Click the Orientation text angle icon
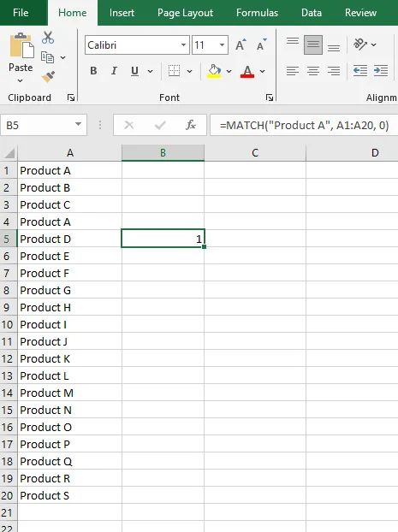Screen dimensions: 398x532 click(360, 44)
